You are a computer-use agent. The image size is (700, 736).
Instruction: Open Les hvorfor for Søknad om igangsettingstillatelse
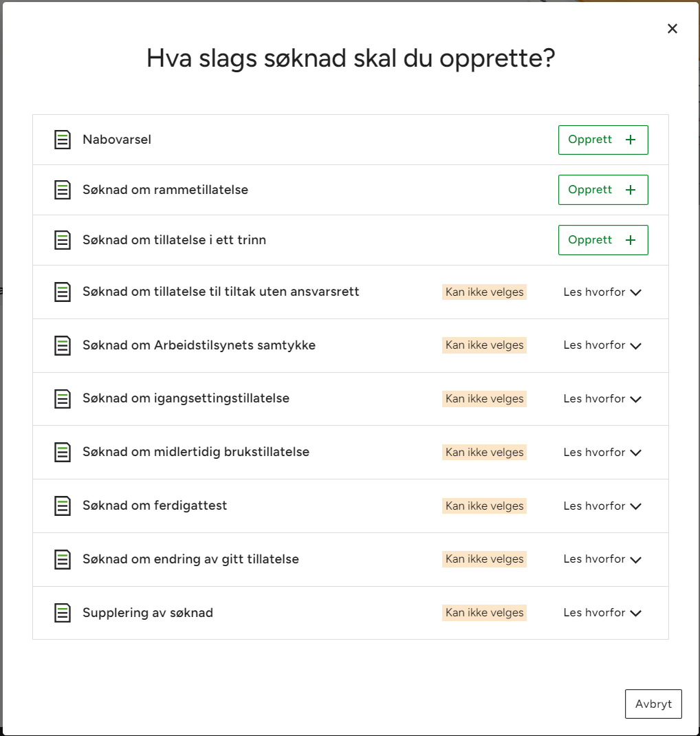pyautogui.click(x=602, y=399)
